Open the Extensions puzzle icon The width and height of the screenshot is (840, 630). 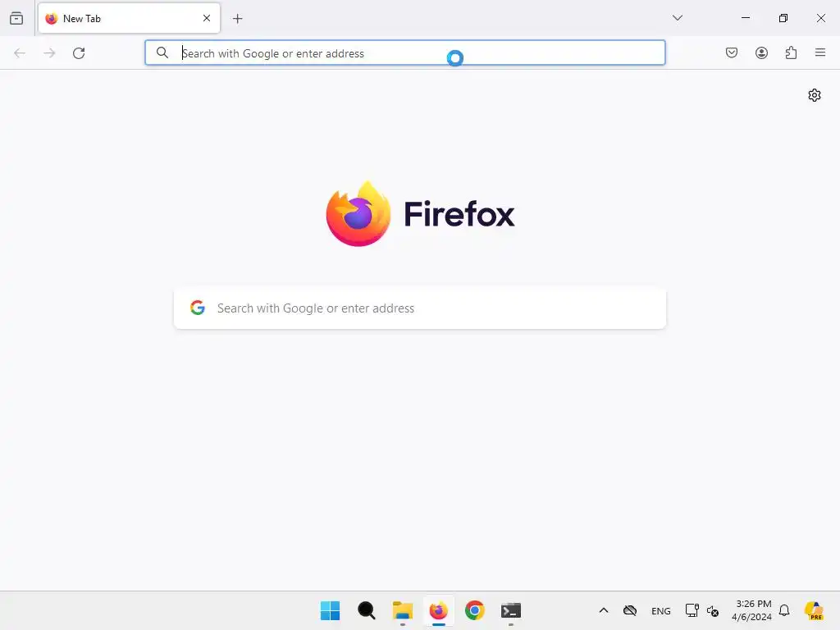(791, 52)
